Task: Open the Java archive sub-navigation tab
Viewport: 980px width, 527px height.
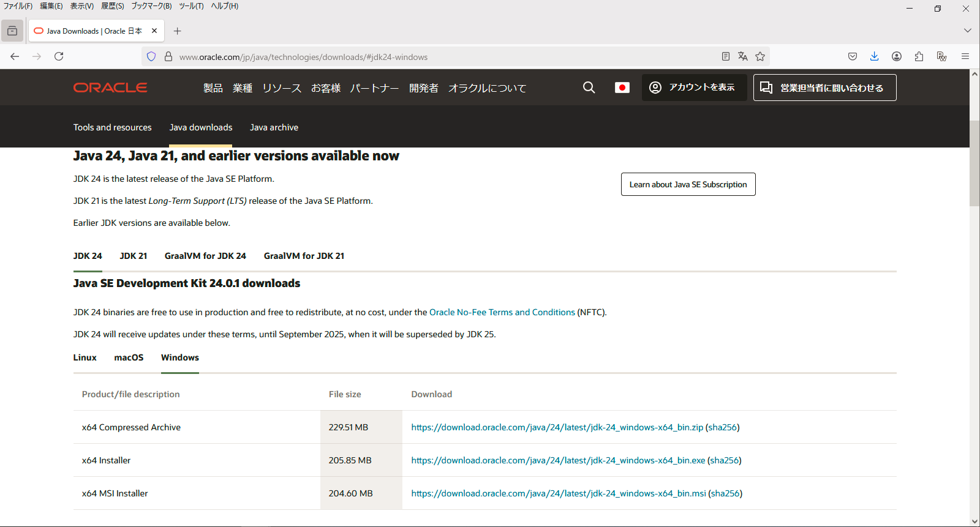Action: coord(274,127)
